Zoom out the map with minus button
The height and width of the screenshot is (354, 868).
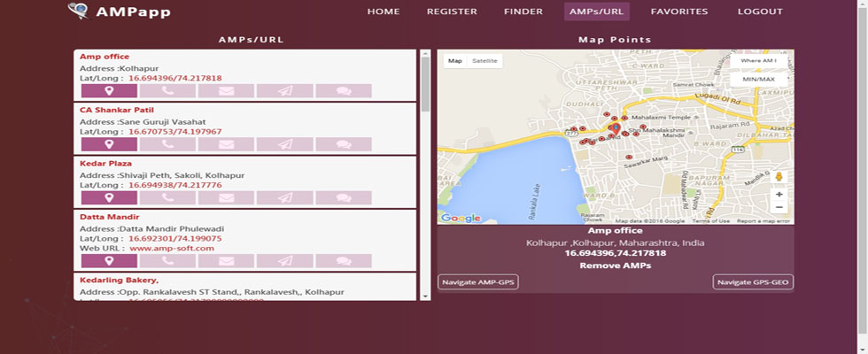point(779,207)
